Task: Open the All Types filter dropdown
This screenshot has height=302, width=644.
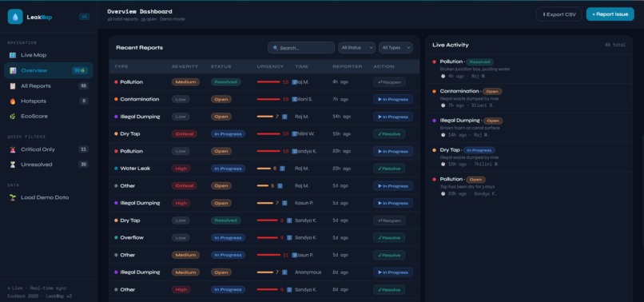Action: pos(396,48)
